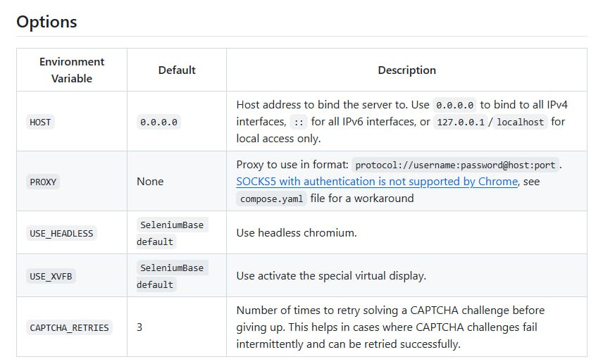603x364 pixels.
Task: Click the None default value for PROXY
Action: 150,182
